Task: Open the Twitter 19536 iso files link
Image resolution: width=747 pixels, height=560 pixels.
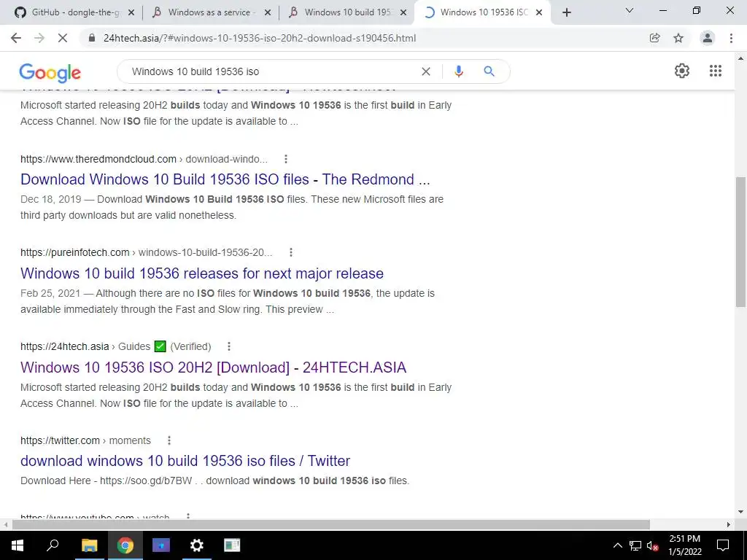Action: click(185, 461)
